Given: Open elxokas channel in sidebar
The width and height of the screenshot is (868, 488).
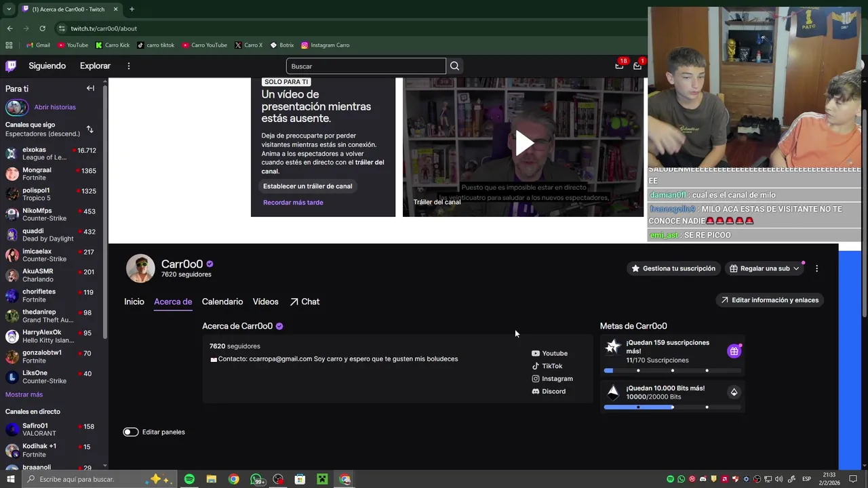Looking at the screenshot, I should (52, 153).
